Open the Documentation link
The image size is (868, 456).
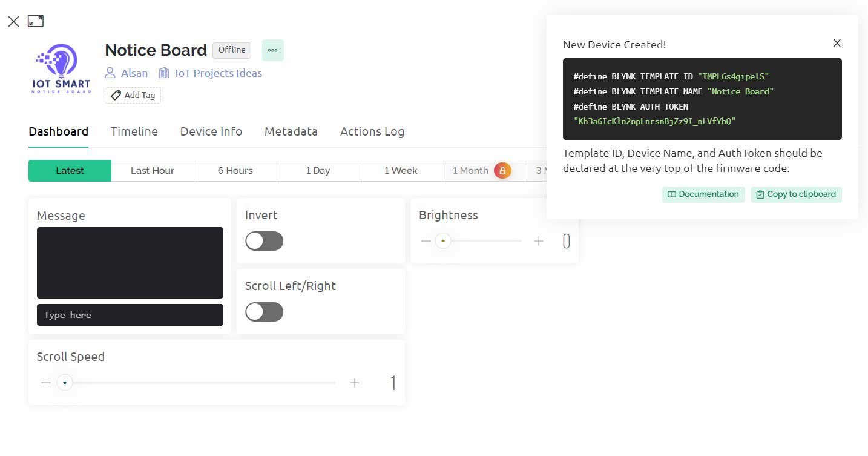point(703,194)
